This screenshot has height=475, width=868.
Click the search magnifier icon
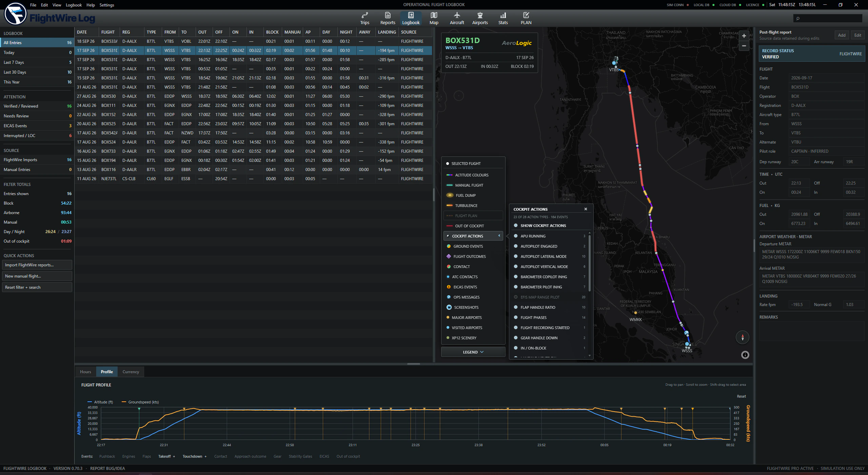tap(798, 18)
